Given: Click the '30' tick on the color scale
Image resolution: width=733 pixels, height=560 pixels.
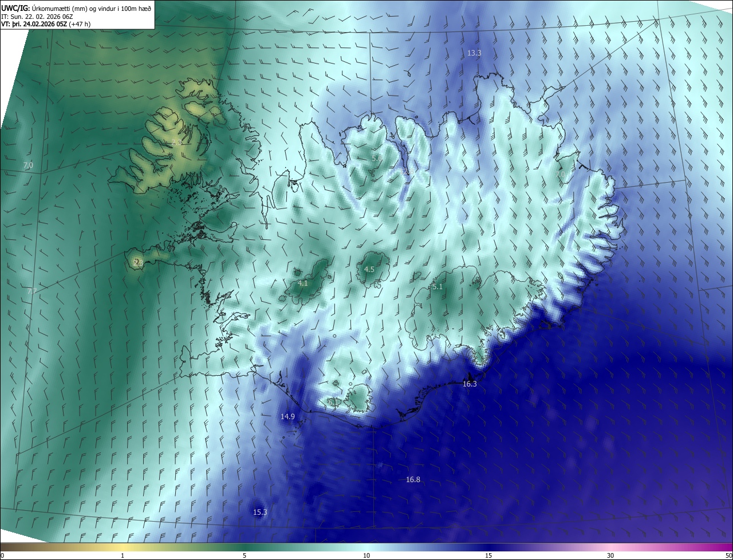Looking at the screenshot, I should pos(610,555).
